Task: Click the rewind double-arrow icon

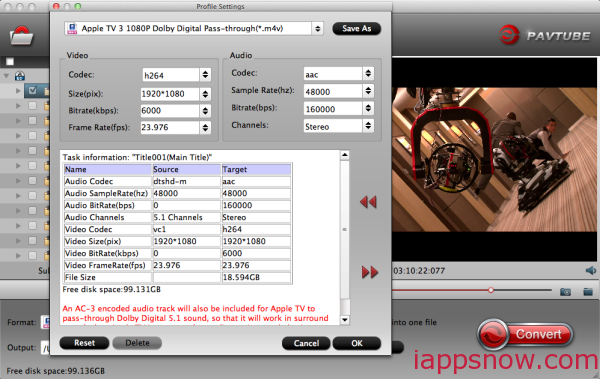Action: [368, 202]
